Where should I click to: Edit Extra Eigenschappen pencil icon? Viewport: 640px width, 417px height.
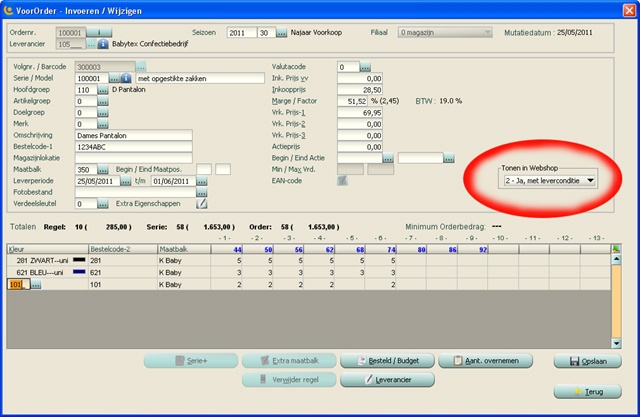(202, 204)
